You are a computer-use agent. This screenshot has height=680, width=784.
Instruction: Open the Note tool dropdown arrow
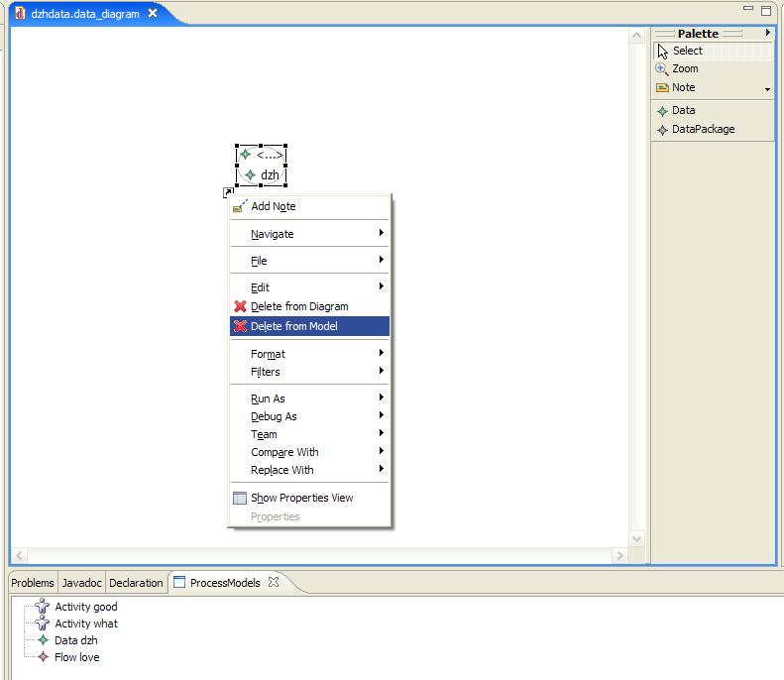(x=767, y=90)
